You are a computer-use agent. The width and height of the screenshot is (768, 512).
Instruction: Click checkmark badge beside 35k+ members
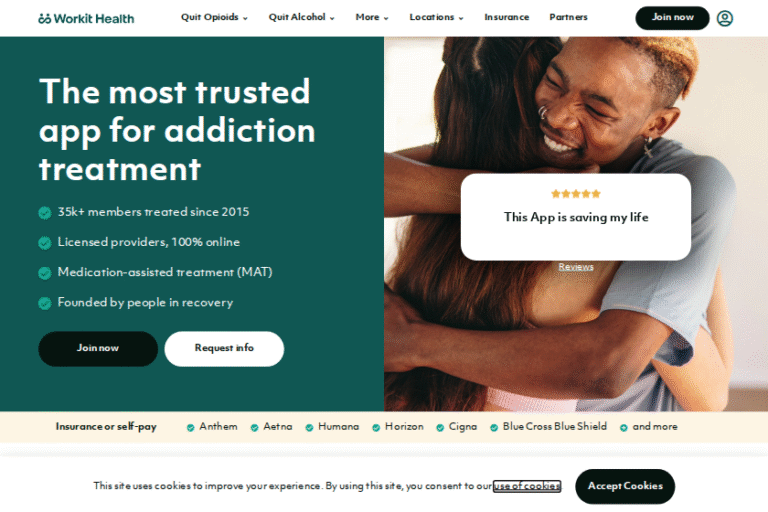coord(45,213)
